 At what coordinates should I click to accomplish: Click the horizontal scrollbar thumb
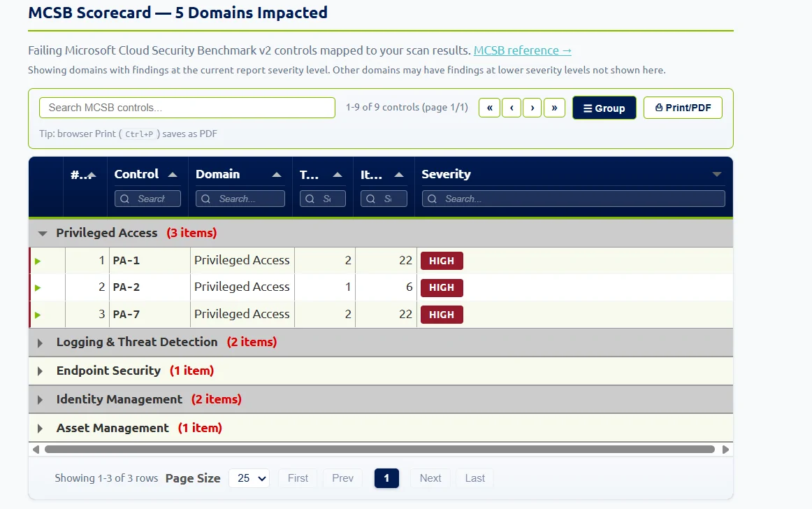pyautogui.click(x=379, y=450)
